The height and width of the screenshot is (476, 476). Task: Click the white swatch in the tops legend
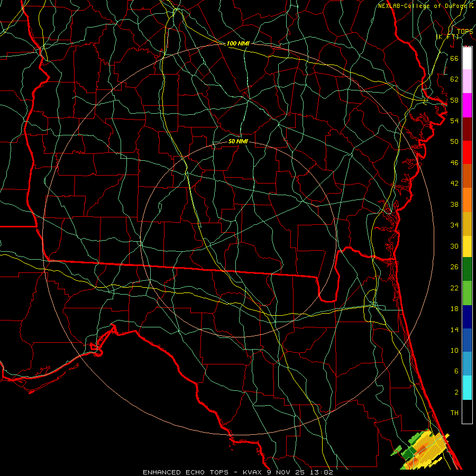tap(467, 58)
